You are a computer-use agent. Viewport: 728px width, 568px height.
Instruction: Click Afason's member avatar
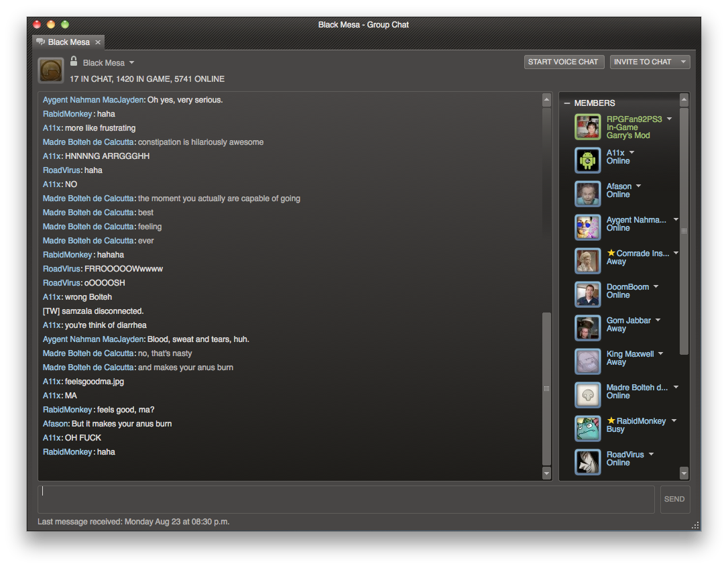click(587, 194)
